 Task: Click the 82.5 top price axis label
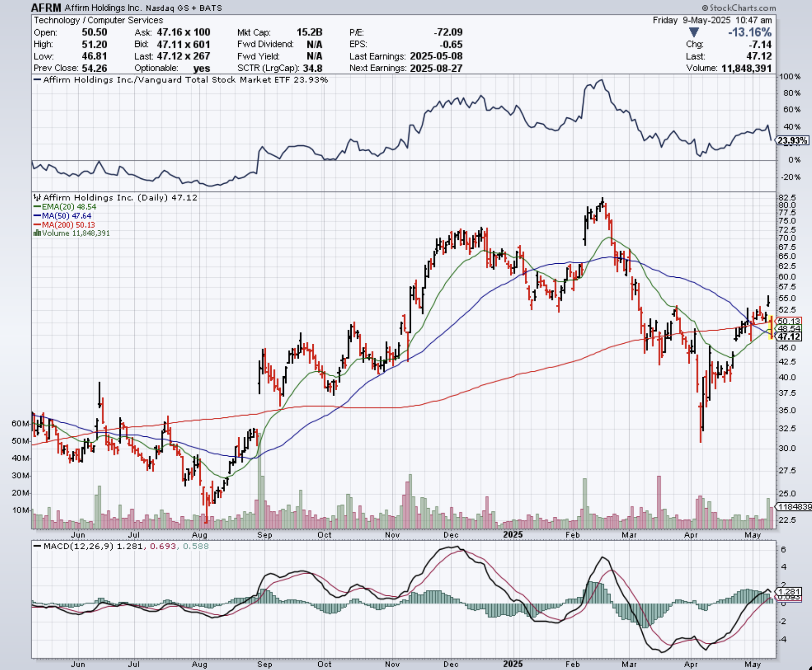(x=787, y=198)
